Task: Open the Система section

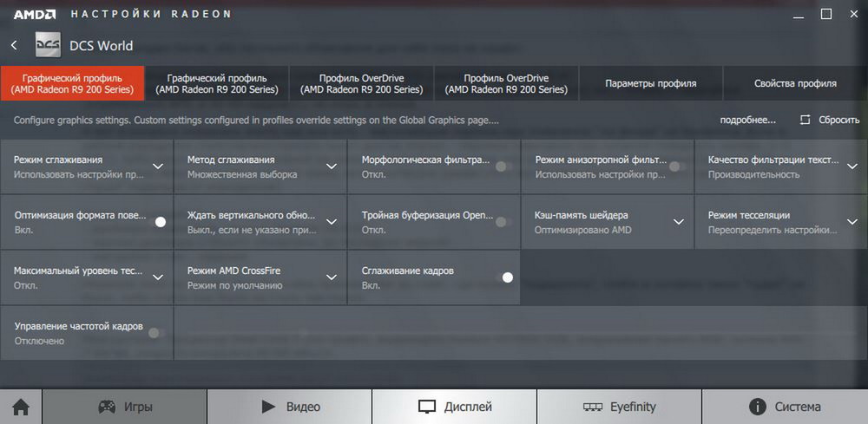Action: tap(785, 408)
